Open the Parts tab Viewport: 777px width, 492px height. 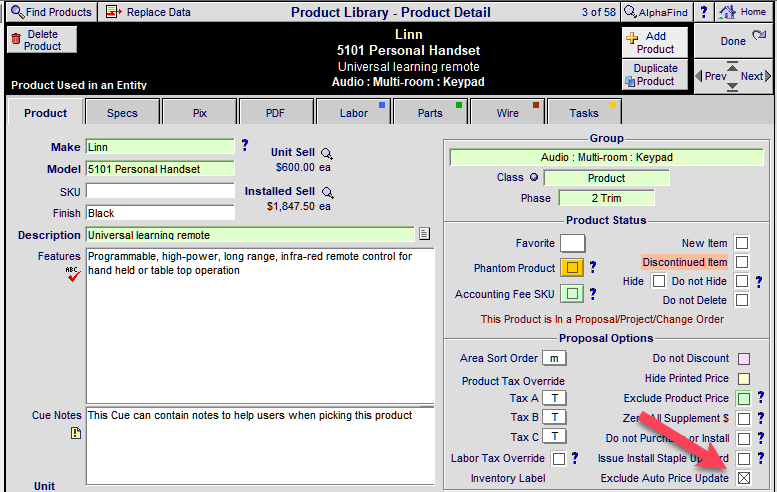(430, 113)
